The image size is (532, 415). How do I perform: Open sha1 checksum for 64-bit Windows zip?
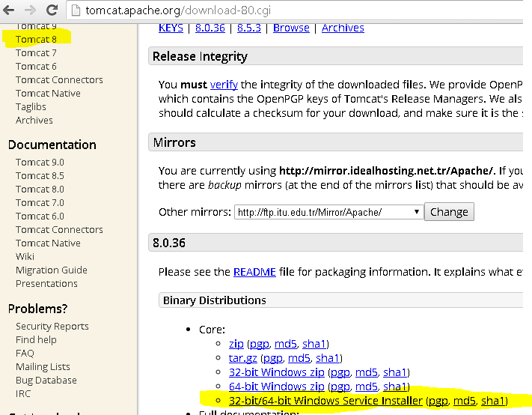395,387
